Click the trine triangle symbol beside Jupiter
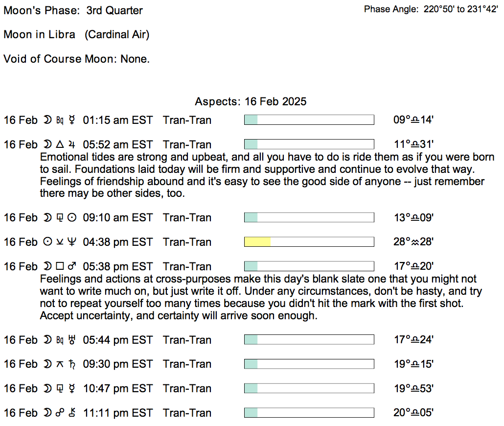The image size is (504, 426). point(60,144)
